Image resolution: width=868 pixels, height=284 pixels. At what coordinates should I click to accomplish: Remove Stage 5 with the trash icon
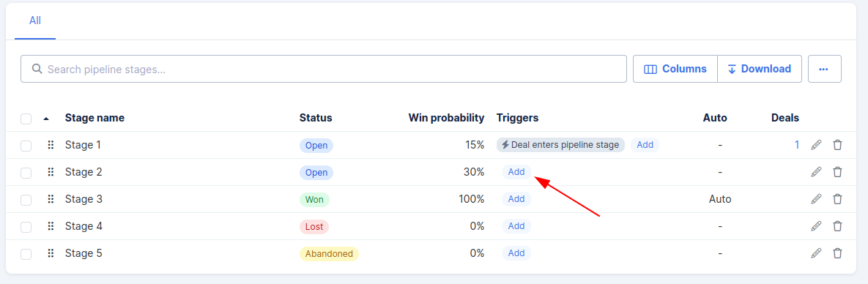(837, 253)
